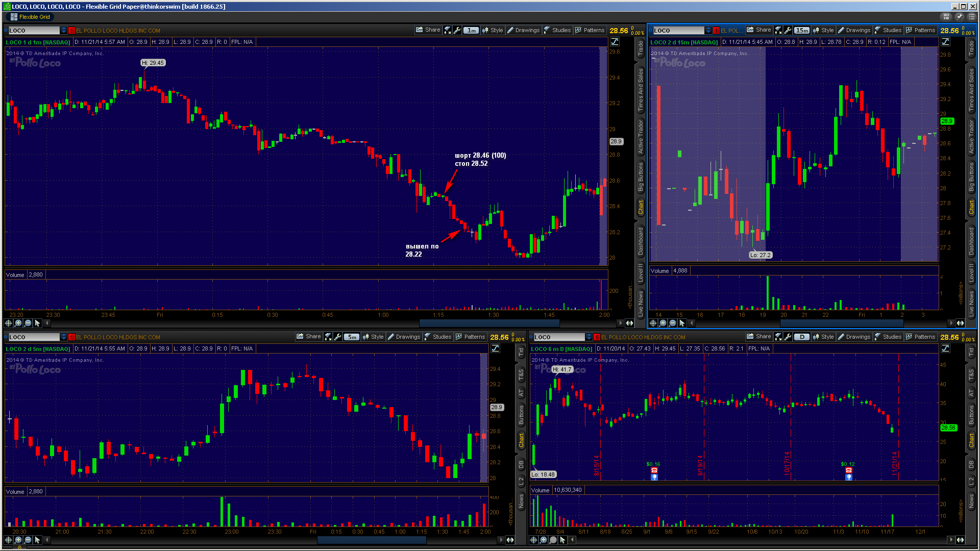Click the pin icon in the top bar
This screenshot has height=551, width=980.
pyautogui.click(x=959, y=17)
